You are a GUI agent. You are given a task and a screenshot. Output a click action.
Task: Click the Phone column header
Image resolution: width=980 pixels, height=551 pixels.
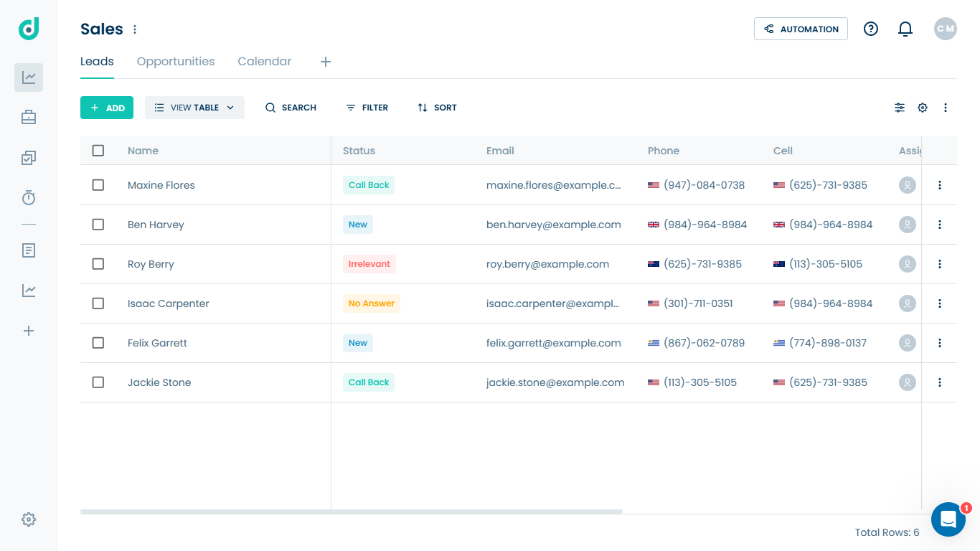(x=664, y=151)
